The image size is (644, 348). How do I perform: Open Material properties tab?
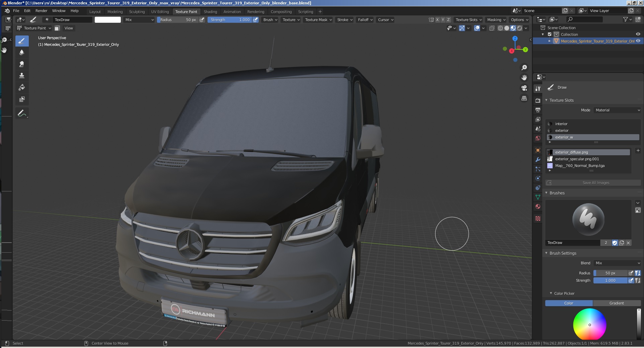538,206
